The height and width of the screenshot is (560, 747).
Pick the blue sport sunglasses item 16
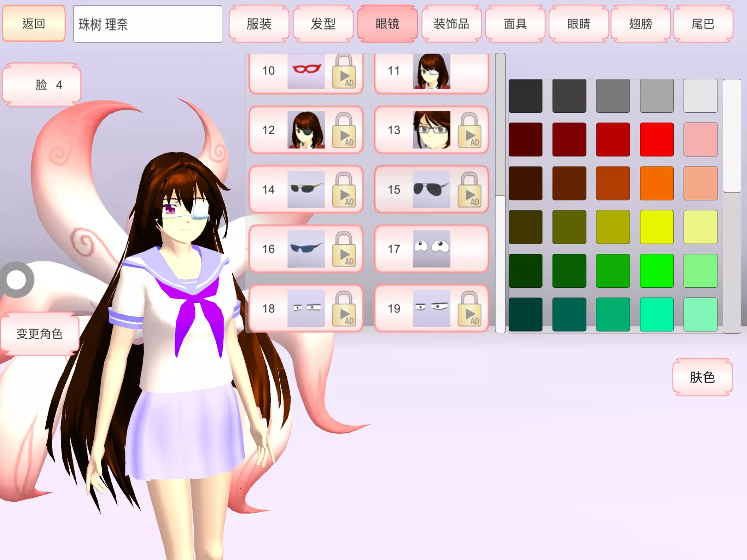click(306, 249)
